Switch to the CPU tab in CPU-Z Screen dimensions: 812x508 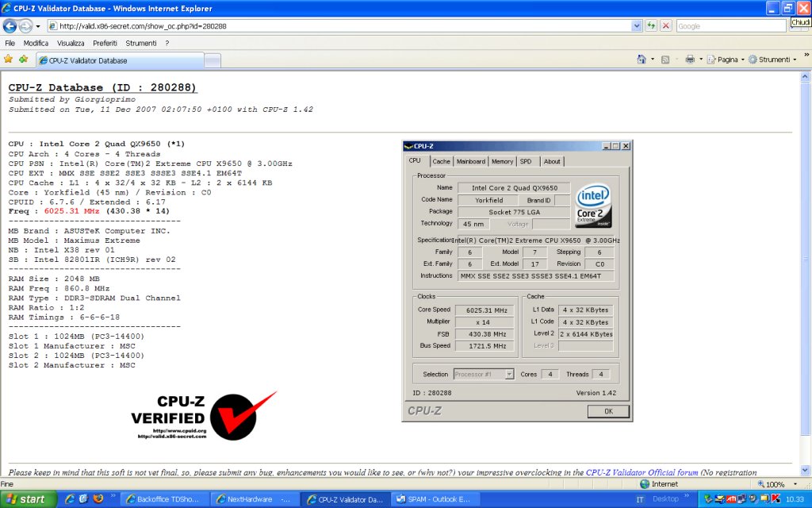click(x=415, y=160)
